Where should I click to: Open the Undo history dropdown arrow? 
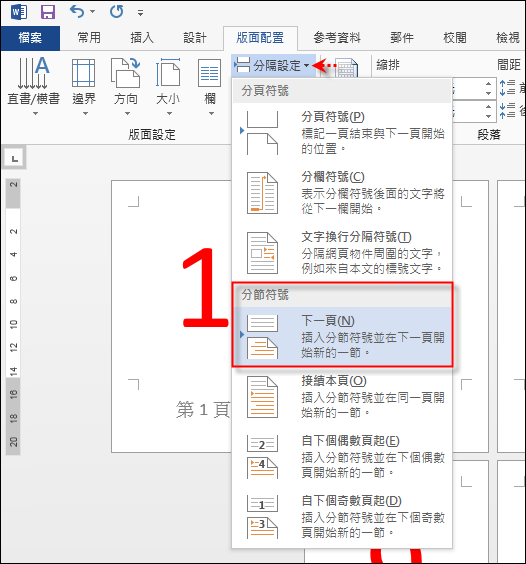tap(92, 12)
